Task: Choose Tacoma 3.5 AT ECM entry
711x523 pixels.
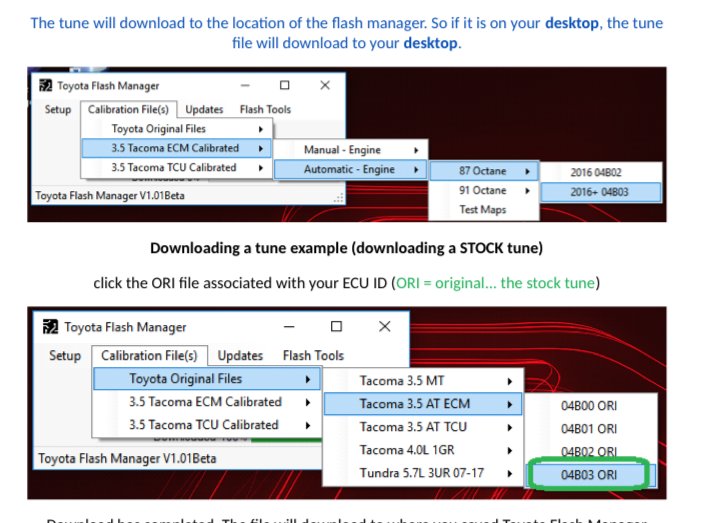Action: [x=423, y=404]
